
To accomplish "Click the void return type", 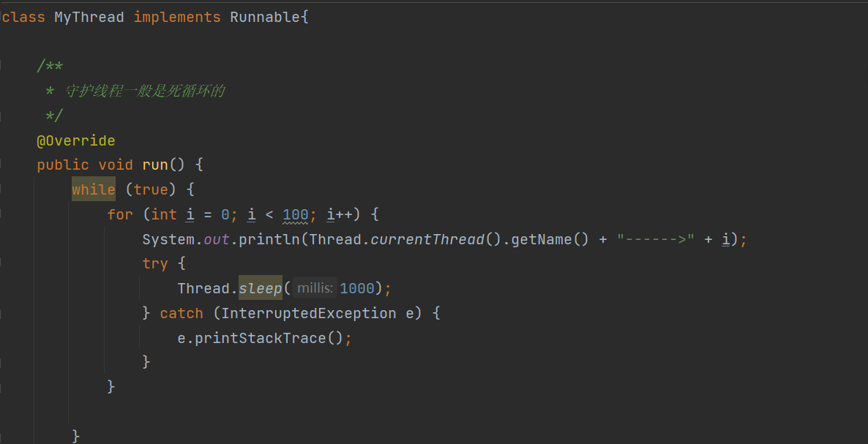I will 116,165.
